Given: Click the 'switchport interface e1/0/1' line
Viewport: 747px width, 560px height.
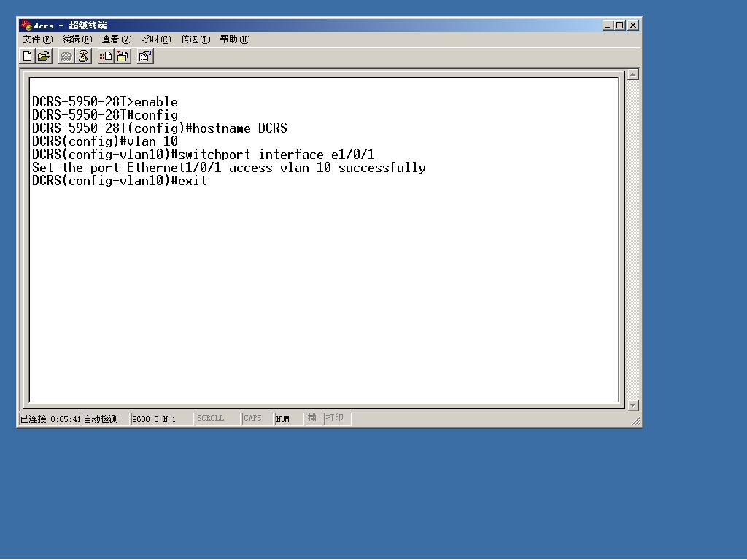Looking at the screenshot, I should [204, 155].
